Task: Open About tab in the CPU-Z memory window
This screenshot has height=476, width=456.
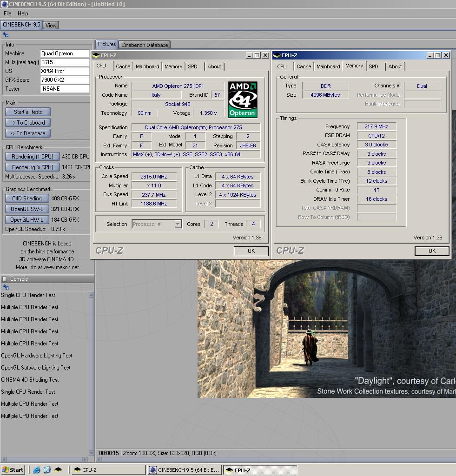Action: pos(395,66)
